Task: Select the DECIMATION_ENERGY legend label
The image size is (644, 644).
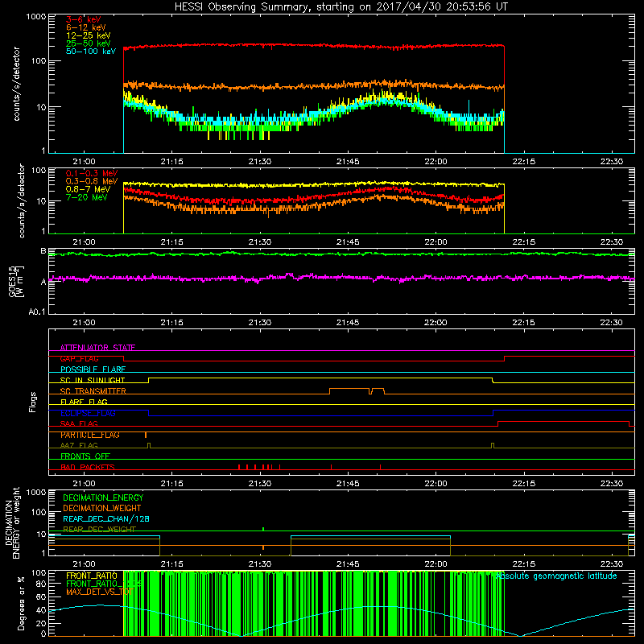Action: (103, 497)
